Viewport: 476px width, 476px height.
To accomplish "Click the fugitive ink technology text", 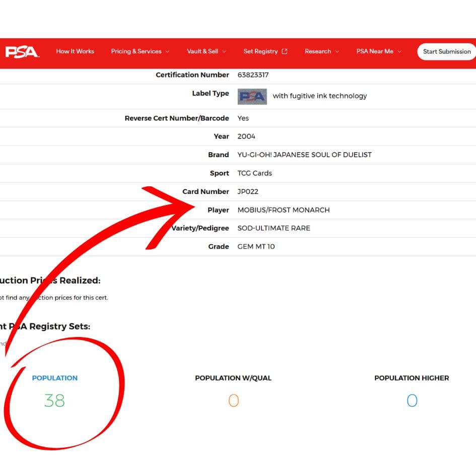I will coord(319,96).
